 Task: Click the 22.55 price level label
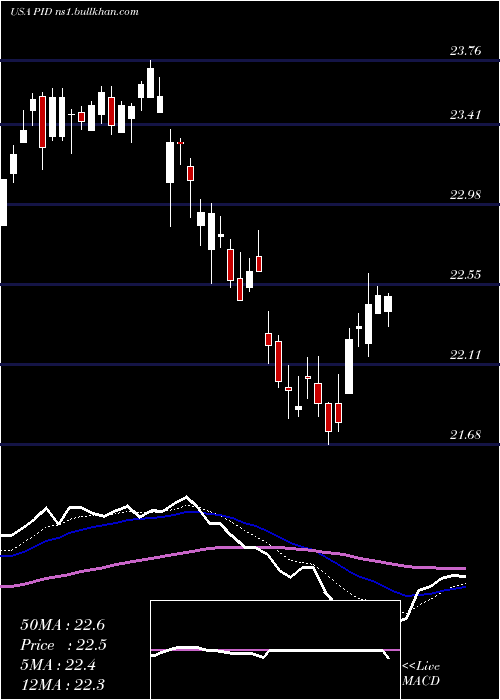point(466,274)
